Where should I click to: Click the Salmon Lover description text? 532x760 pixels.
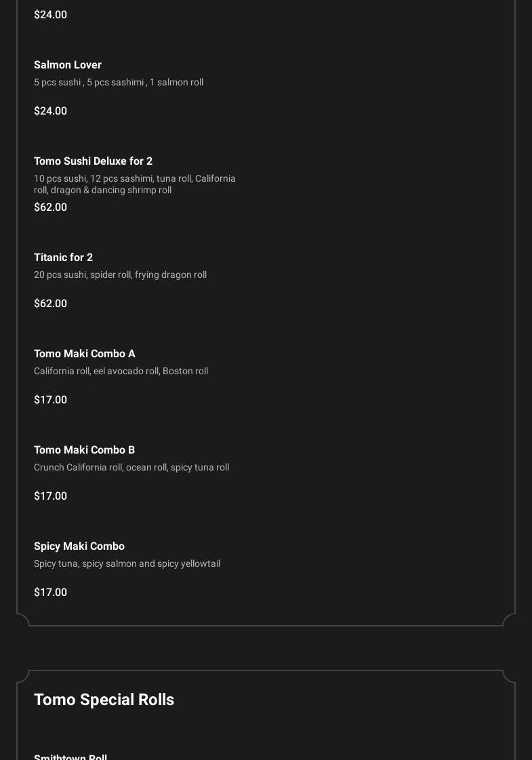(119, 83)
